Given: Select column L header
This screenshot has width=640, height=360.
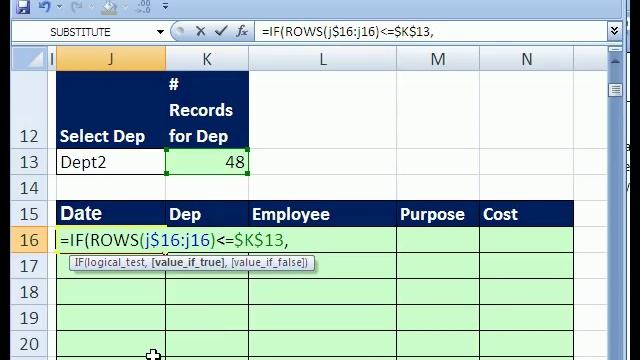Looking at the screenshot, I should [322, 59].
